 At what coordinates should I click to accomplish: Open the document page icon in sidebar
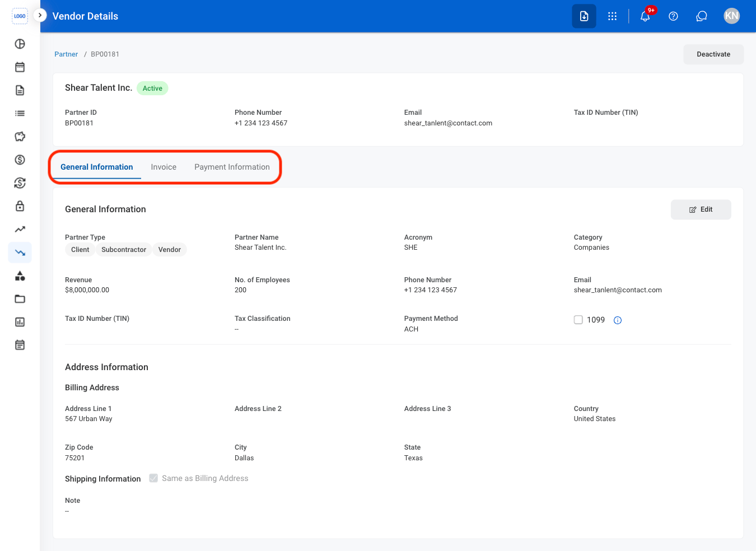coord(20,90)
